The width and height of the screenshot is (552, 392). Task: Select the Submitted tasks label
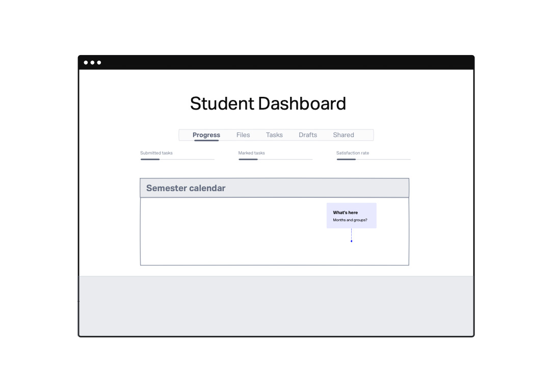pyautogui.click(x=156, y=153)
